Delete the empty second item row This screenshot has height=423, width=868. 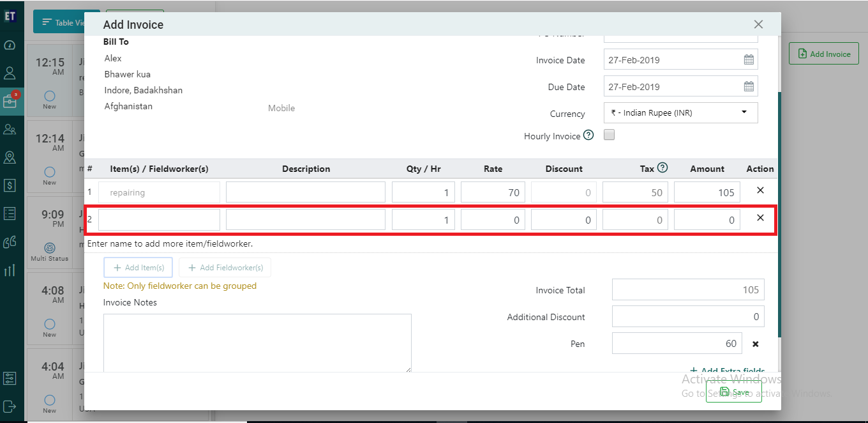tap(760, 218)
